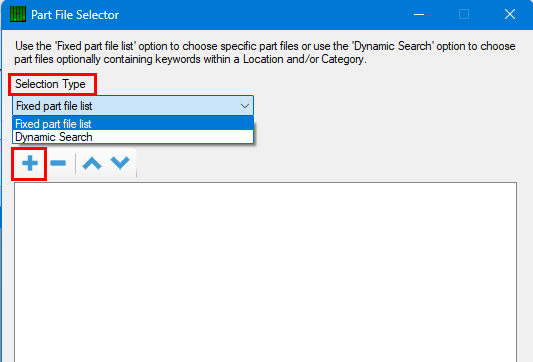Click 'Location and/or Category' instruction line
Screen dimensions: 533x362
point(305,59)
